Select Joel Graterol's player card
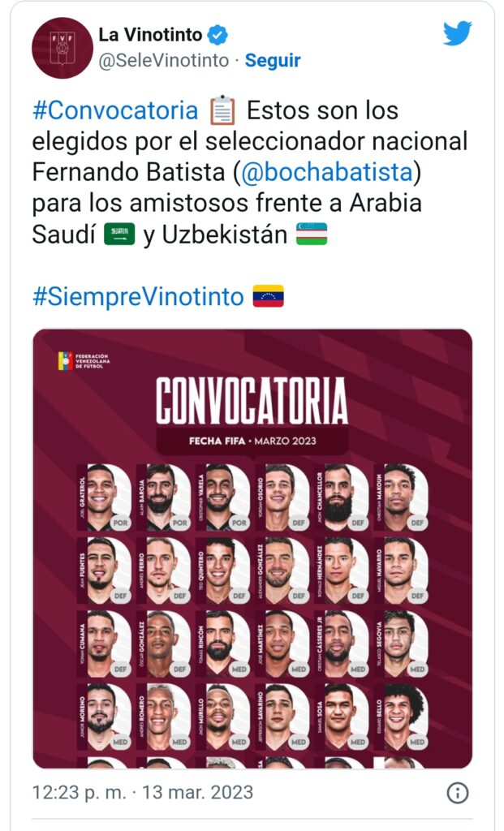504x831 pixels. (x=104, y=497)
